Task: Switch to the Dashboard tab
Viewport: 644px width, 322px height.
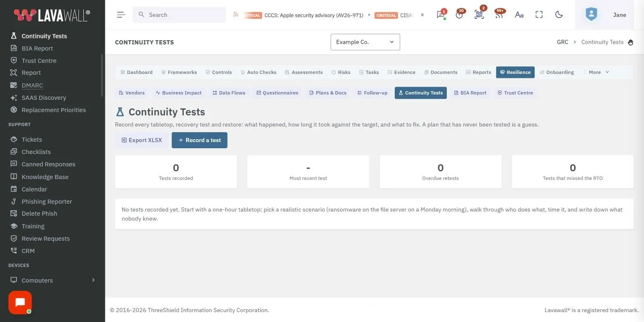Action: click(136, 72)
